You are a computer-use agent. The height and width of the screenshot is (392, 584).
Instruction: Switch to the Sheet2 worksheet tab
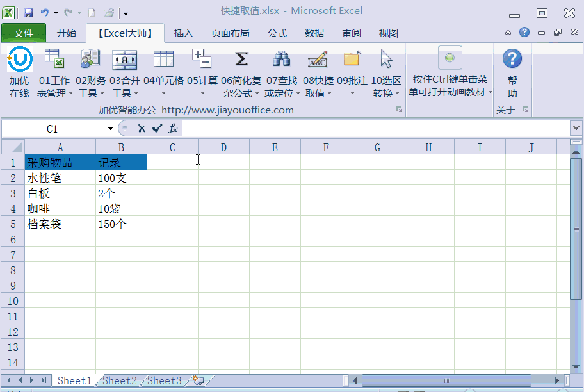(x=120, y=380)
